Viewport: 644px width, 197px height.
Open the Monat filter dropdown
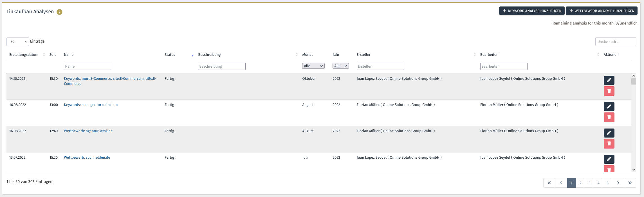(313, 66)
